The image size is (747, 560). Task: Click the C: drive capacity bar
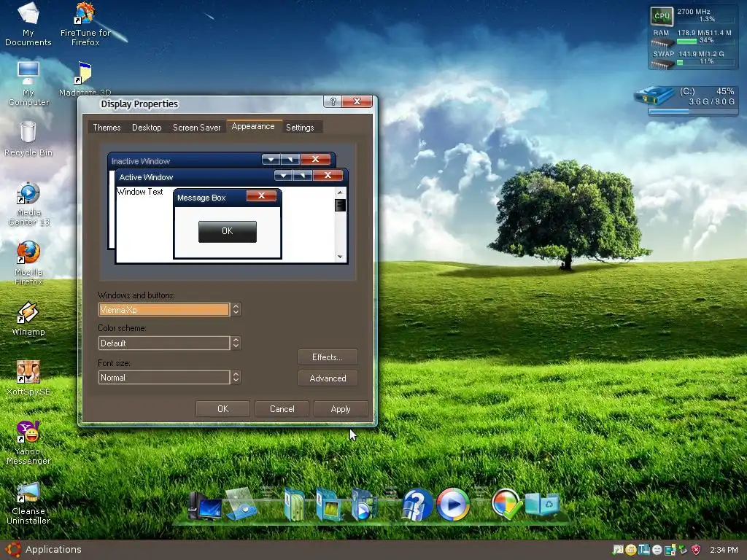click(x=693, y=111)
